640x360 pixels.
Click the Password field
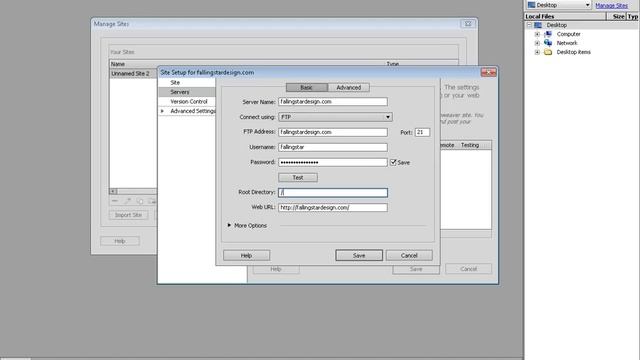coord(333,162)
